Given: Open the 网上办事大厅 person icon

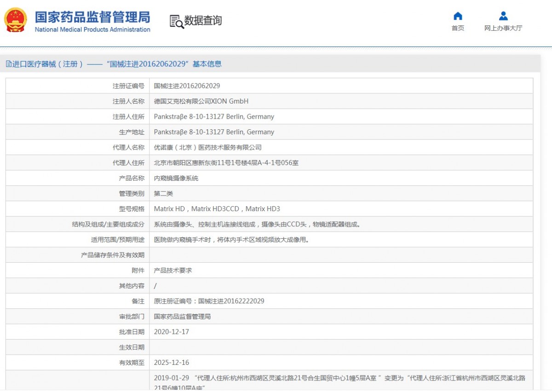Looking at the screenshot, I should pyautogui.click(x=503, y=16).
